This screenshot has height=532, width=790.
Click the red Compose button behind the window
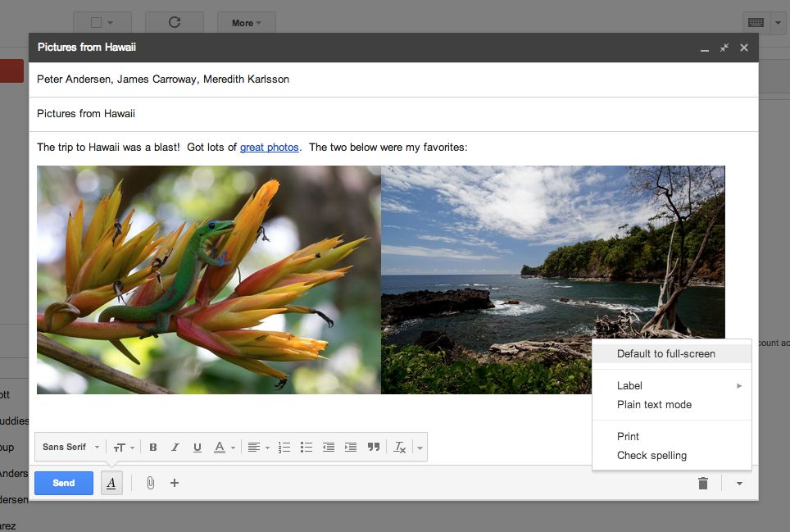point(11,71)
